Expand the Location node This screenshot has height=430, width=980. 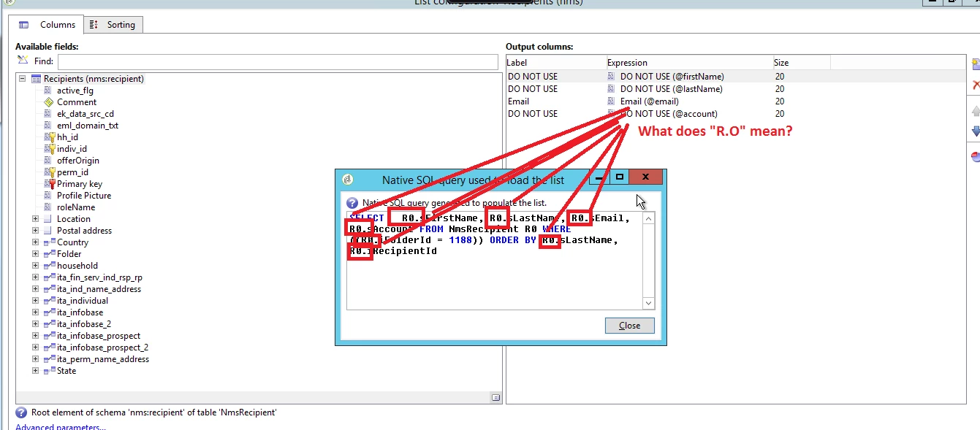point(35,219)
